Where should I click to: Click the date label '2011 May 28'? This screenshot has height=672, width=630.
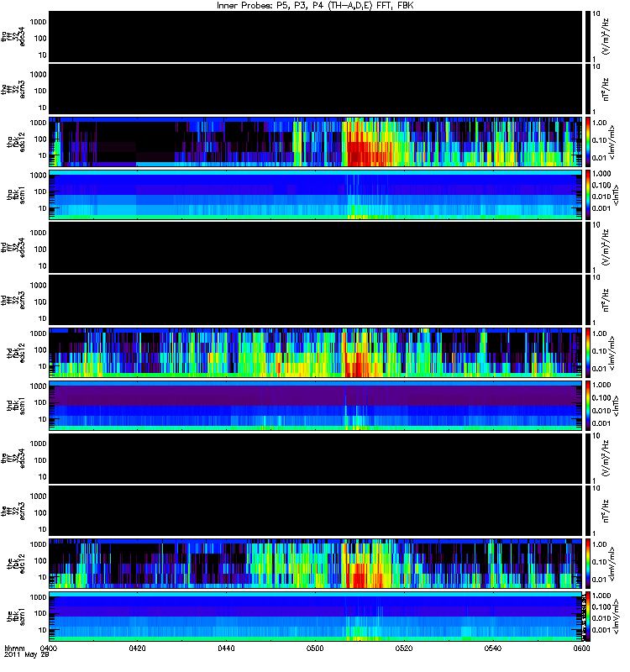coord(27,654)
